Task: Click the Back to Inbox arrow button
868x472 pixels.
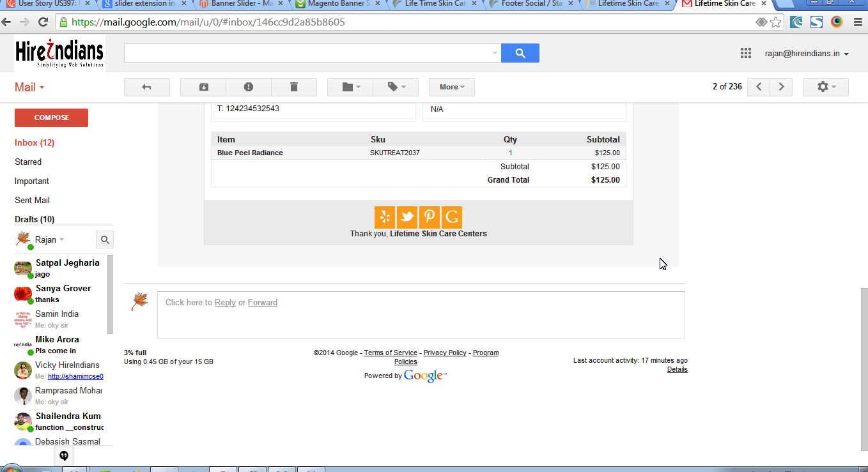Action: click(x=146, y=87)
